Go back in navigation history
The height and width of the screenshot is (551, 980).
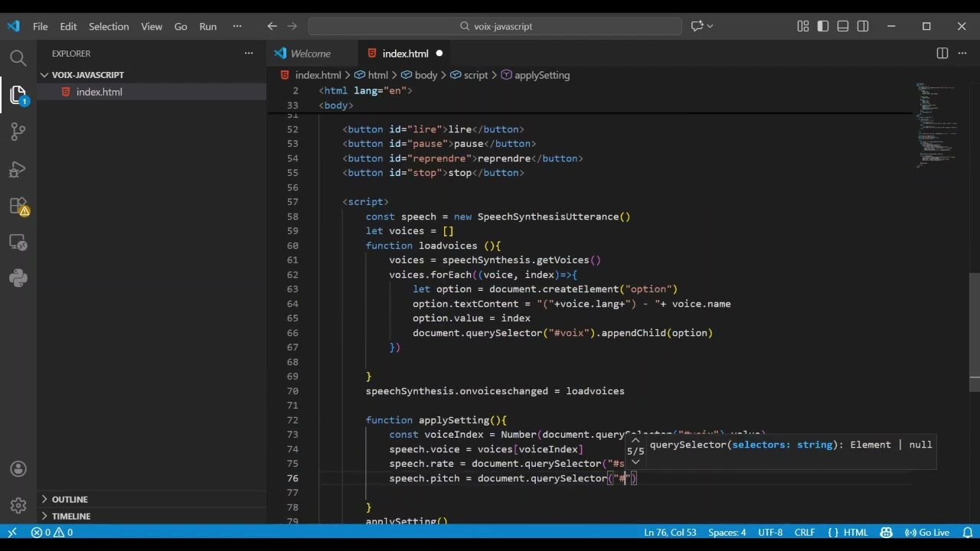click(x=272, y=26)
